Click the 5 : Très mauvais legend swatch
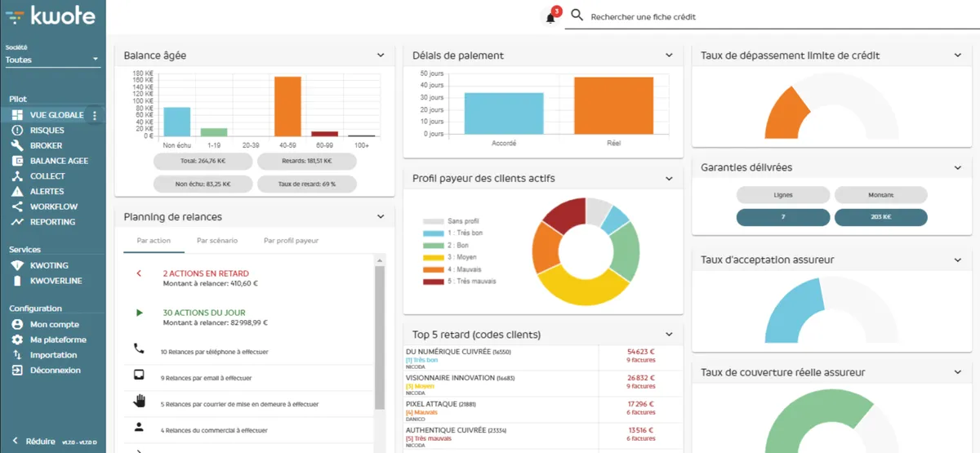The image size is (980, 453). pos(433,282)
